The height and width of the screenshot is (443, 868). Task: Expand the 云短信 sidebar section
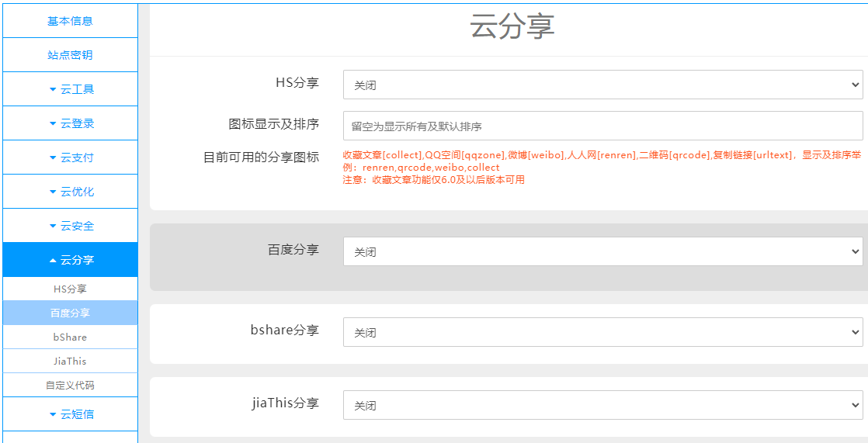pyautogui.click(x=70, y=414)
